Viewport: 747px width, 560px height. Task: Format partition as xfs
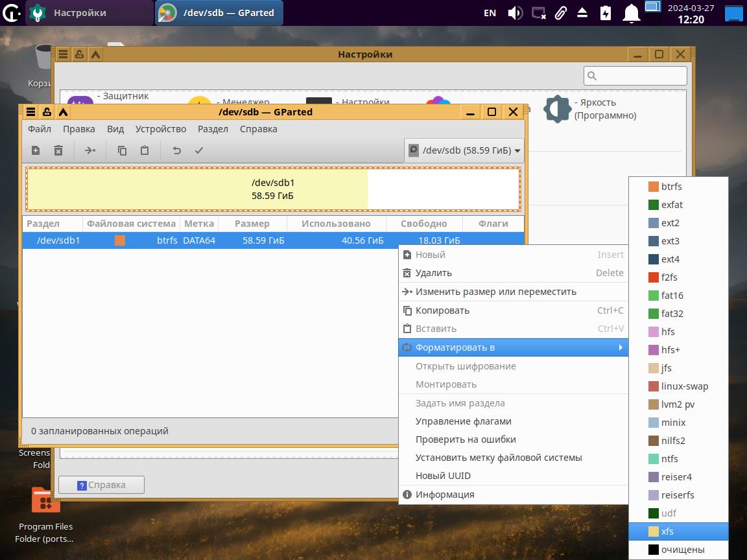[x=678, y=531]
